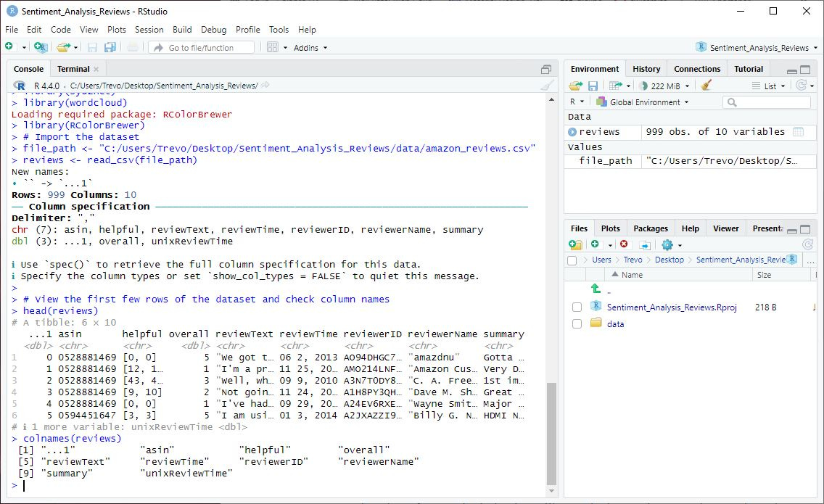Click the Open existing file folder icon
Screen dimensions: 824x504
pos(63,47)
